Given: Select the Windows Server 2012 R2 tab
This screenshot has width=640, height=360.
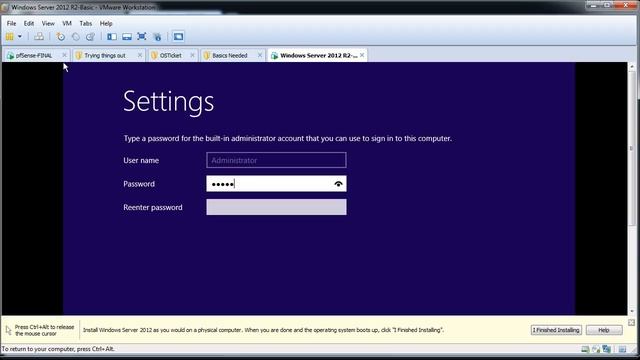Looking at the screenshot, I should [318, 55].
